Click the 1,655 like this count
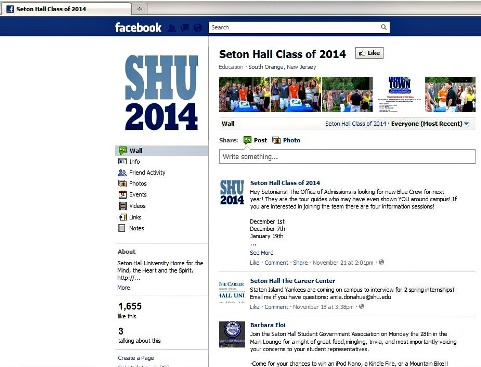 click(x=130, y=310)
